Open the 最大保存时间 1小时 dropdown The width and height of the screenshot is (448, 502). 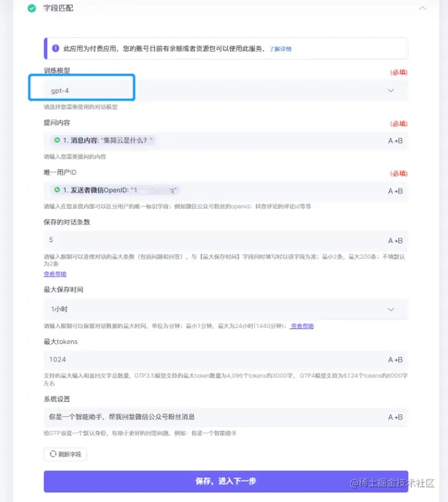click(x=226, y=309)
